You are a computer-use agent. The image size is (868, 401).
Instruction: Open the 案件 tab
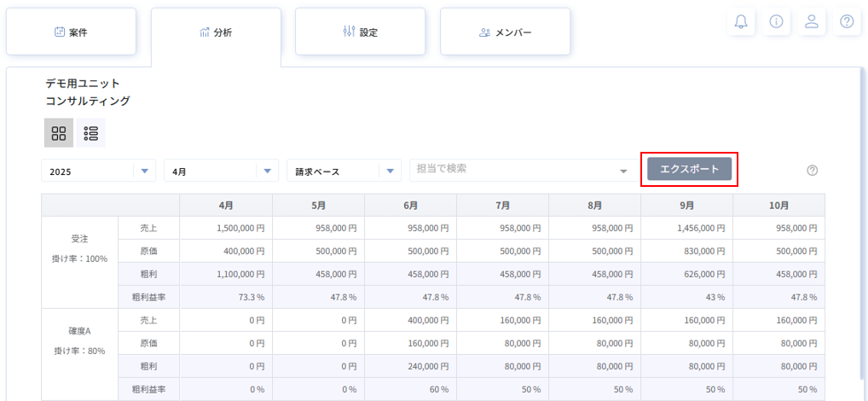click(71, 32)
